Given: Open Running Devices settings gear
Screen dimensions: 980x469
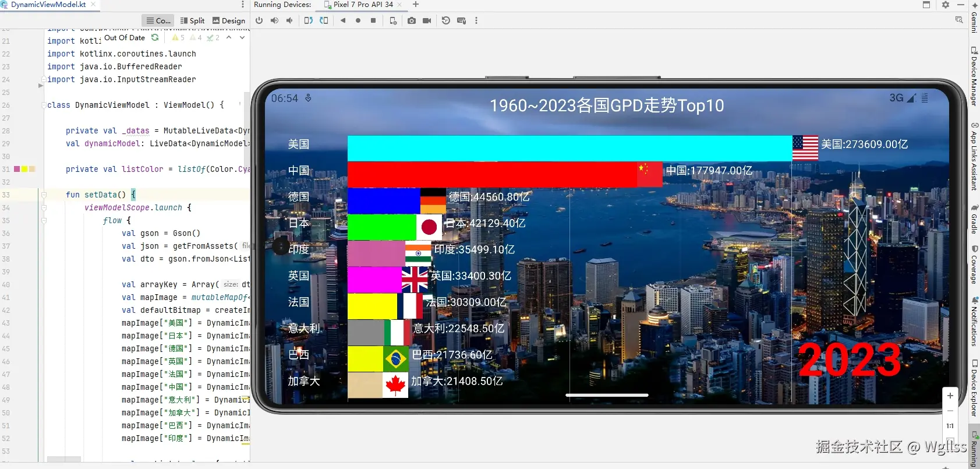Looking at the screenshot, I should pyautogui.click(x=946, y=5).
